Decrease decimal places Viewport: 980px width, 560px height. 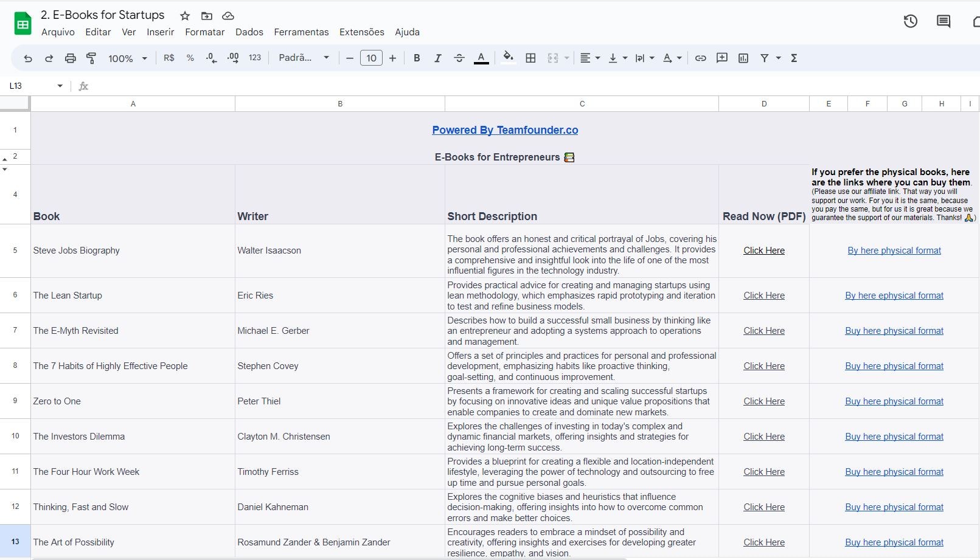click(212, 58)
